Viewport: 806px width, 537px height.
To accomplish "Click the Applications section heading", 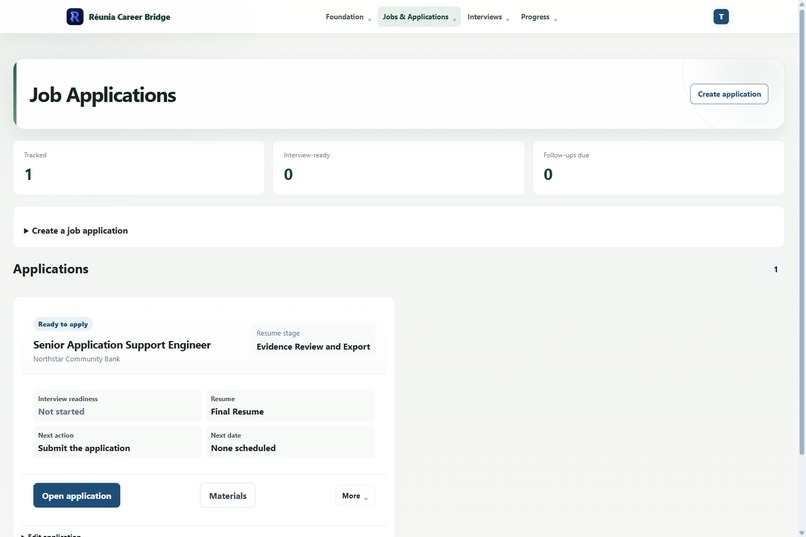I will [51, 269].
